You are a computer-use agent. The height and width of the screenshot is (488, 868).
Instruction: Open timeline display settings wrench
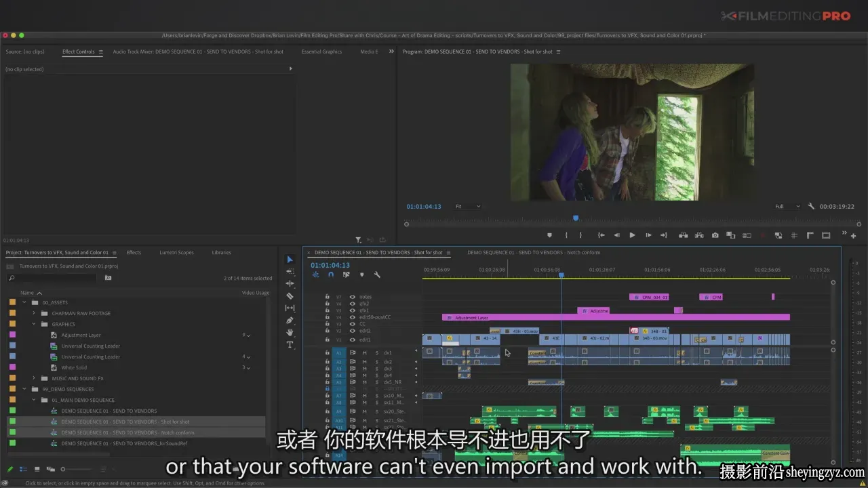coord(377,274)
